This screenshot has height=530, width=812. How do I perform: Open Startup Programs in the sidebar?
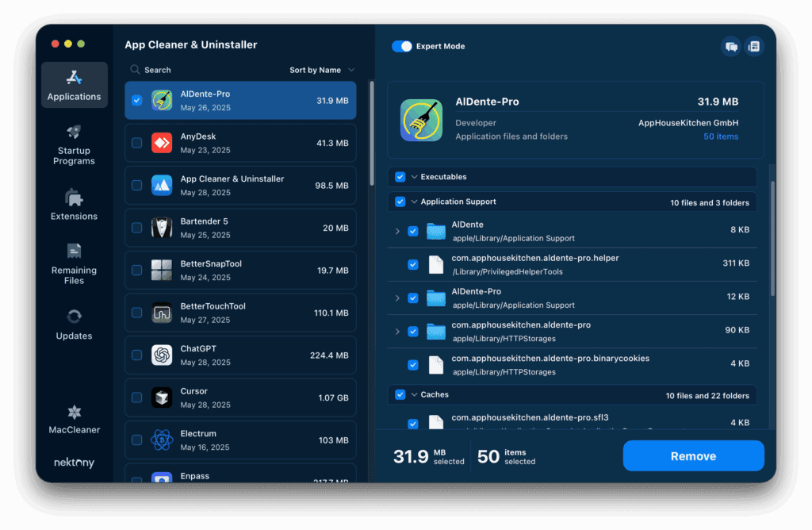[74, 145]
